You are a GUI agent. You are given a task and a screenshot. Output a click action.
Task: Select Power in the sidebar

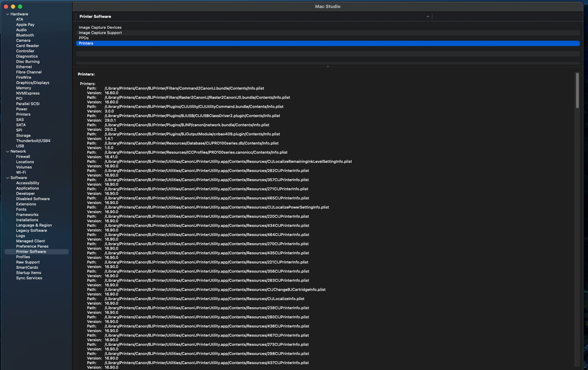click(22, 109)
